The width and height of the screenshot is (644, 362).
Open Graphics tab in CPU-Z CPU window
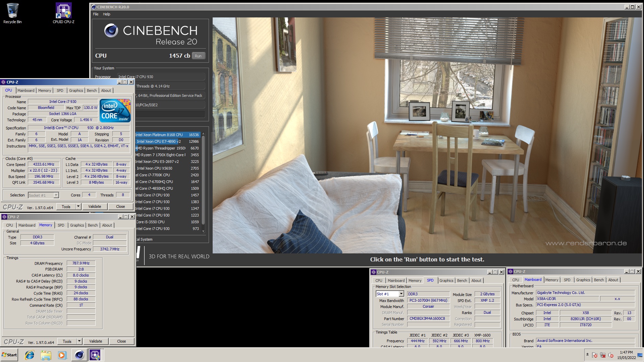click(x=76, y=90)
